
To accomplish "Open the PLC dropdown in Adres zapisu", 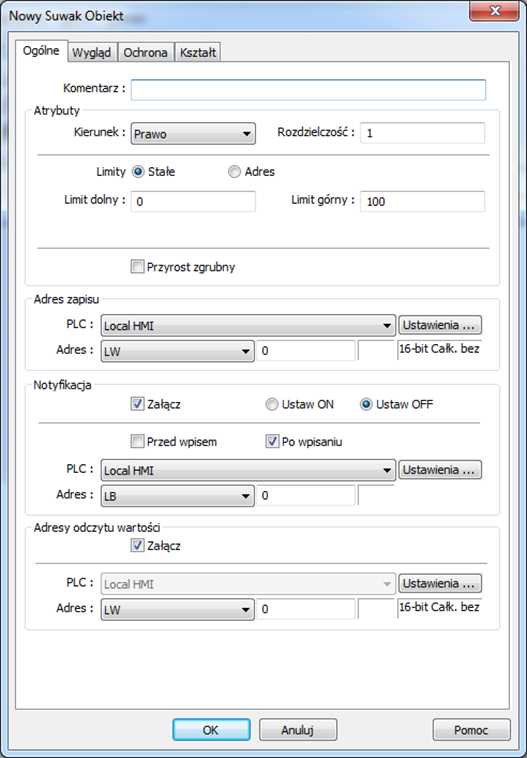I will coord(248,326).
